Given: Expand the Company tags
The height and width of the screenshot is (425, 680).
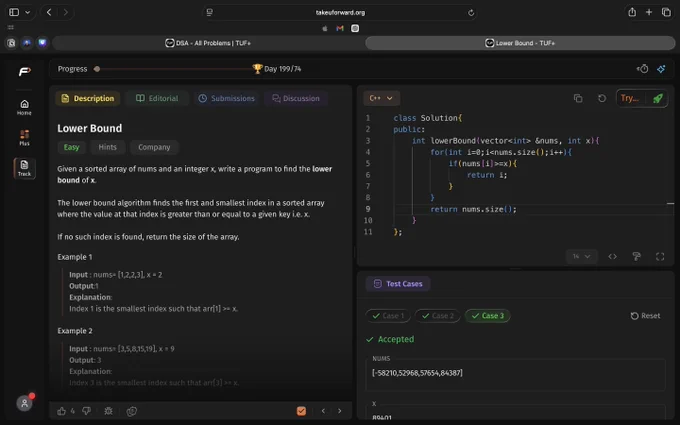Looking at the screenshot, I should click(x=154, y=147).
